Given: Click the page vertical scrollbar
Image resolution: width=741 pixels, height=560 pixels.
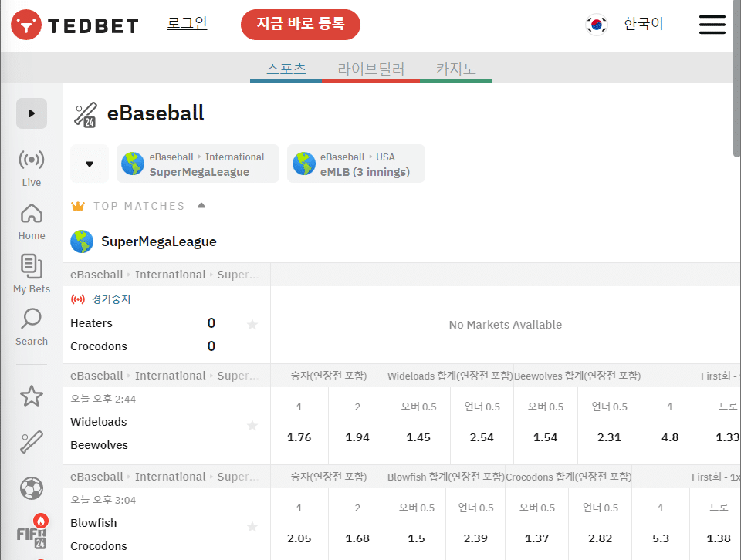Looking at the screenshot, I should 736,80.
